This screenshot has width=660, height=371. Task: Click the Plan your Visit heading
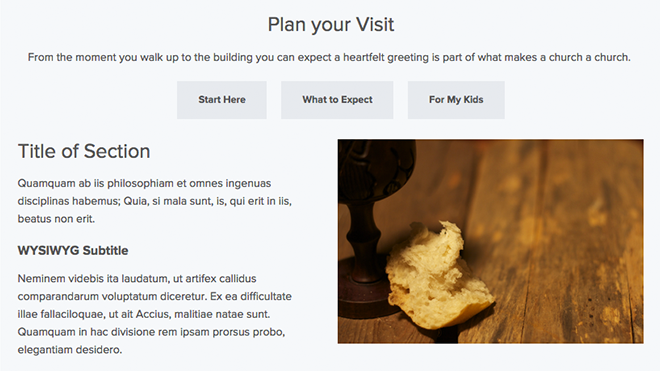(x=331, y=24)
